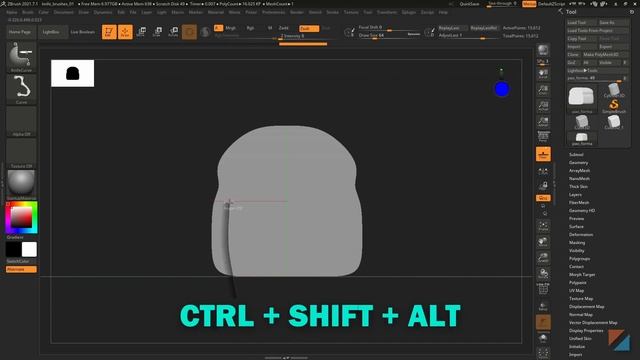The image size is (640, 360).
Task: Open the Curve stroke type selector
Action: pos(21,89)
